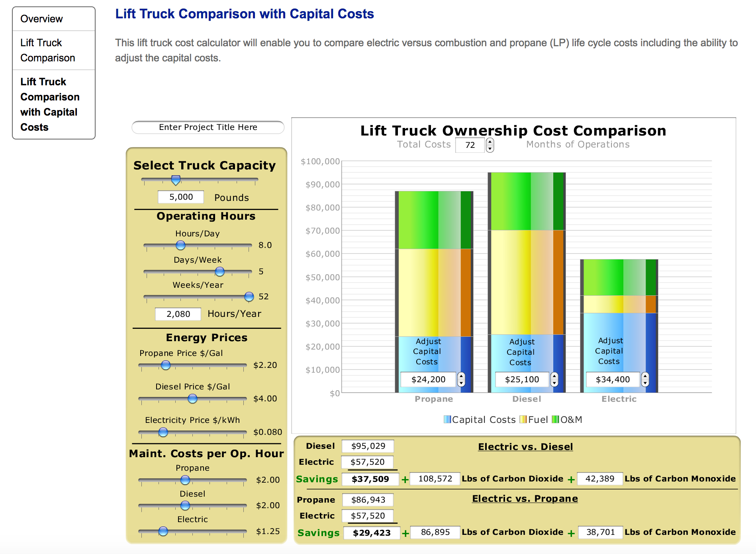Click the green O&M segment of Electric bar
Viewport: 756px width, 554px height.
(x=619, y=277)
